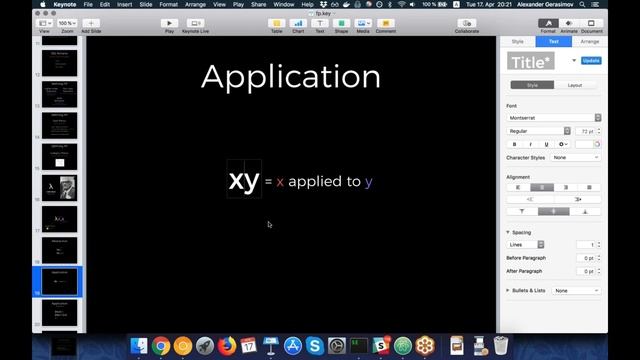Image resolution: width=640 pixels, height=360 pixels.
Task: Open the paragraph style arrow beside Title*
Action: click(574, 61)
